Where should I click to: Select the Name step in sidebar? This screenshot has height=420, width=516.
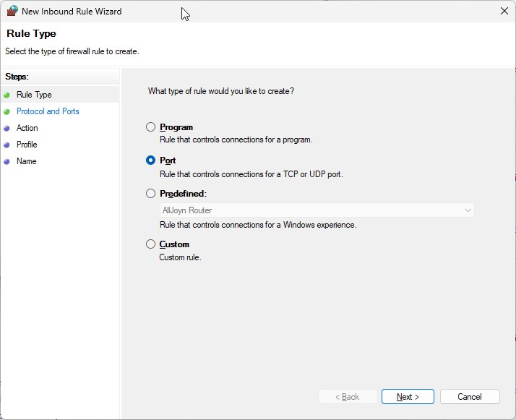pyautogui.click(x=27, y=161)
